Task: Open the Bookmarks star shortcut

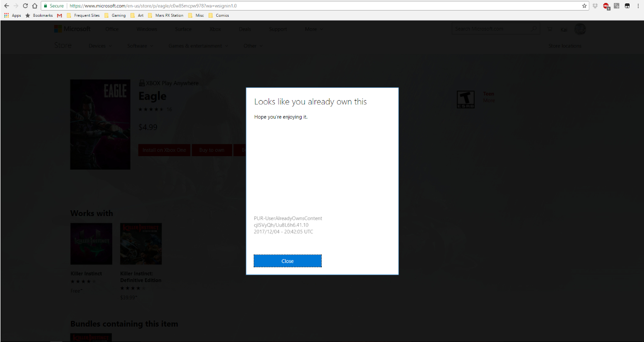Action: pos(39,15)
